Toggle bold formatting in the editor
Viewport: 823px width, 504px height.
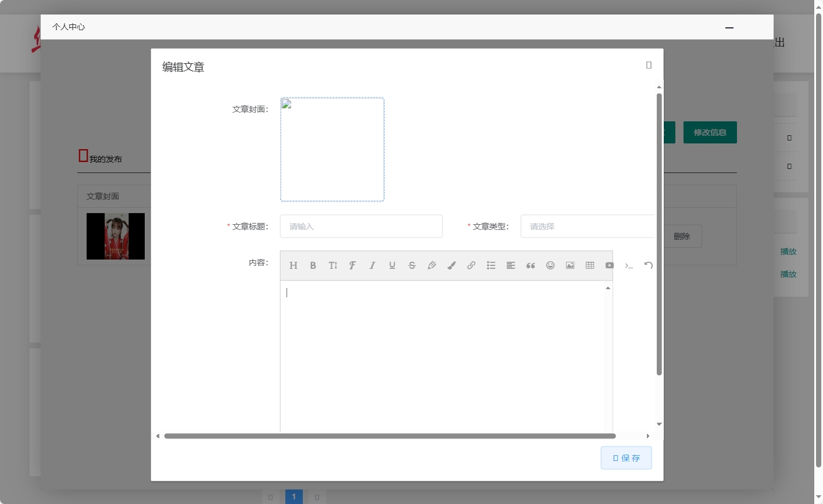click(x=313, y=265)
